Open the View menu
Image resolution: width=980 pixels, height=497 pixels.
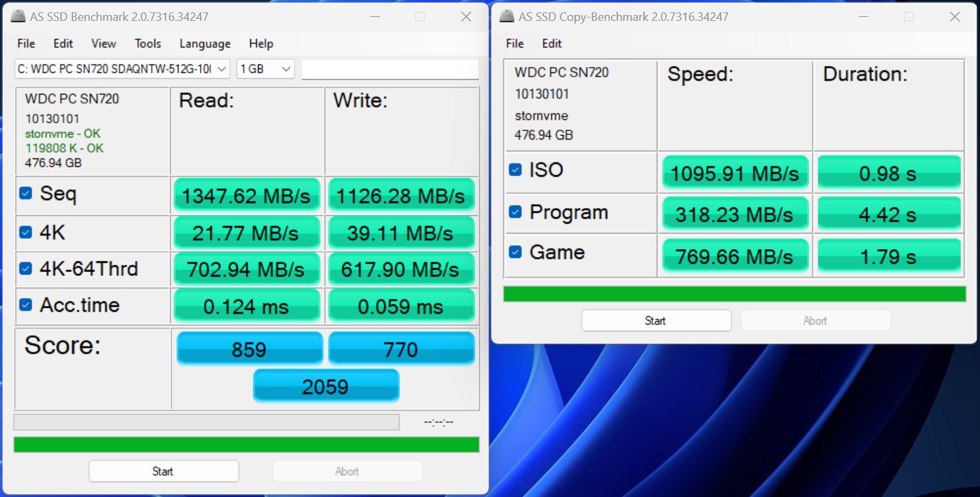click(104, 44)
